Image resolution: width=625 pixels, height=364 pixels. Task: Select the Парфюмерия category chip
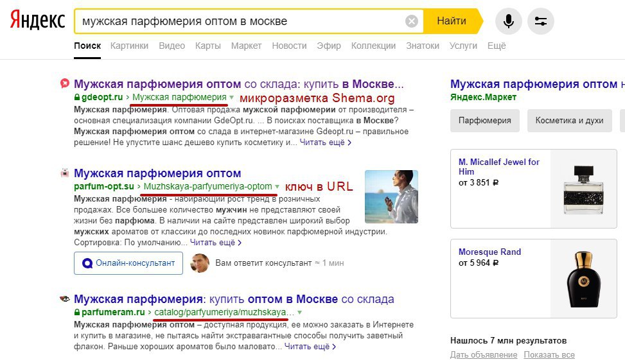(x=485, y=120)
